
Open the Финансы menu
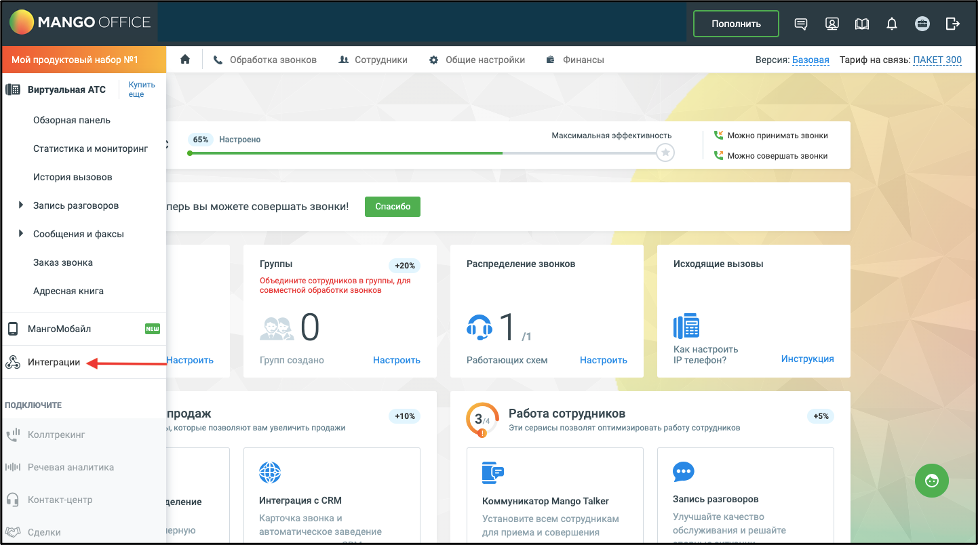click(575, 60)
